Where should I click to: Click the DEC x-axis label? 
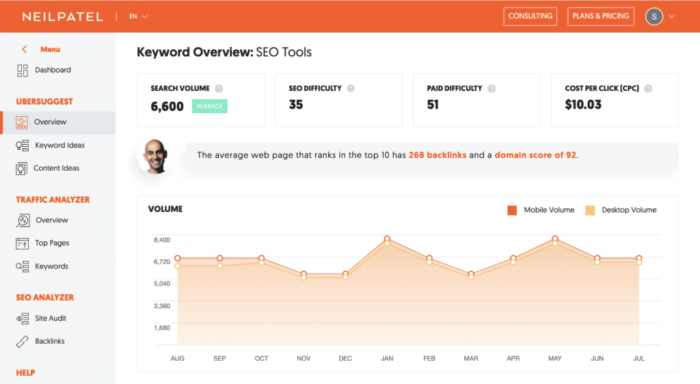345,359
